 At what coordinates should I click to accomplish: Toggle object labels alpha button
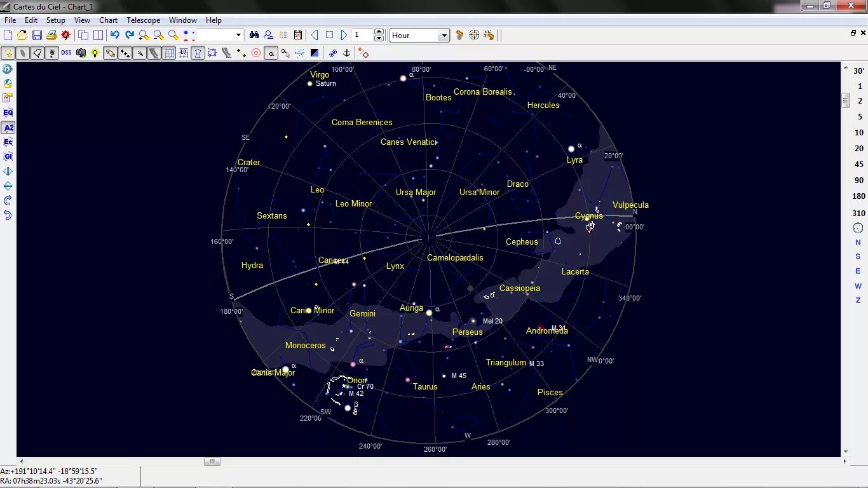click(271, 53)
